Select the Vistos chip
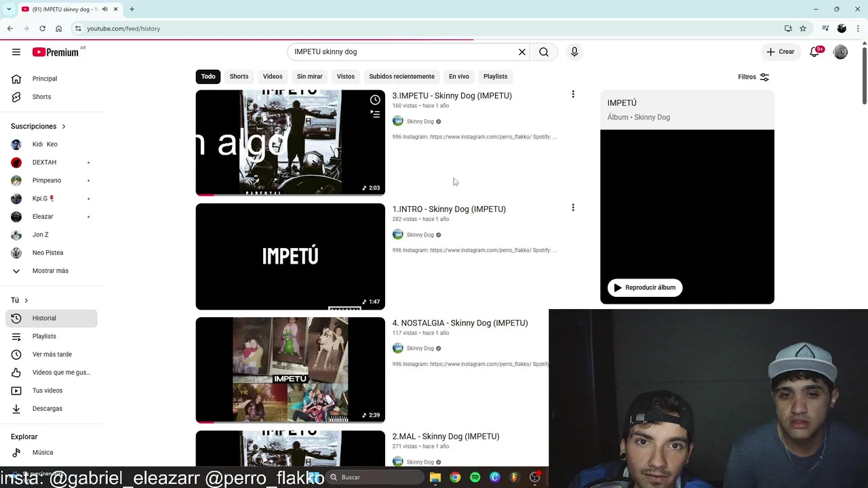The image size is (868, 488). tap(346, 77)
